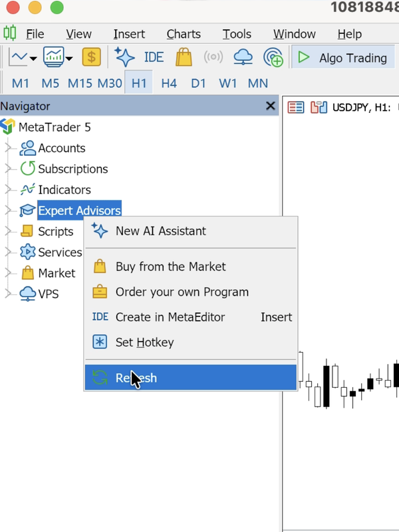Viewport: 399px width, 532px height.
Task: Choose New AI Assistant from context menu
Action: point(190,231)
